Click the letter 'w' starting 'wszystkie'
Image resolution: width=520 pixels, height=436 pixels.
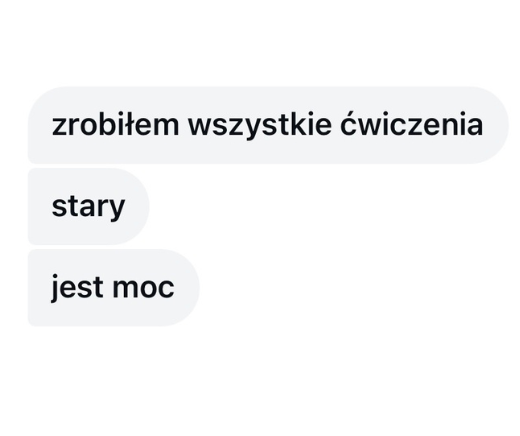click(200, 127)
